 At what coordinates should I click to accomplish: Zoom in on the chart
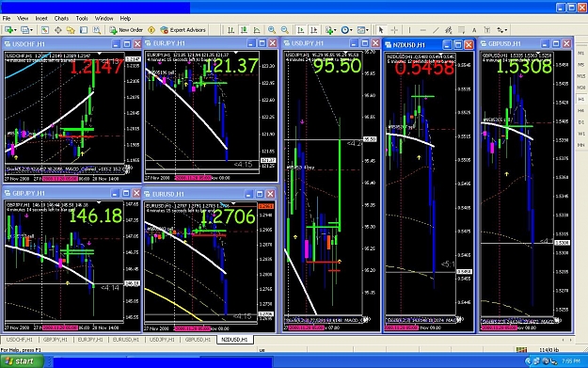272,30
